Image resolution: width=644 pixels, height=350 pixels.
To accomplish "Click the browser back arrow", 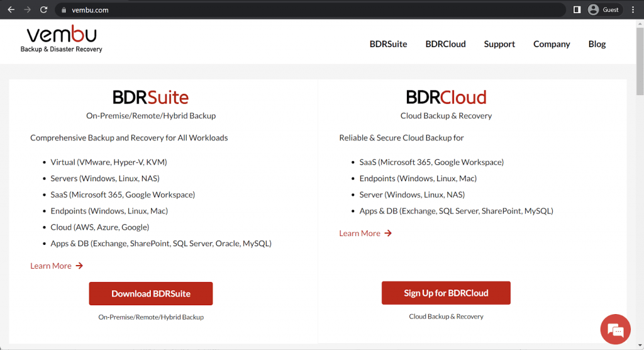I will click(11, 10).
